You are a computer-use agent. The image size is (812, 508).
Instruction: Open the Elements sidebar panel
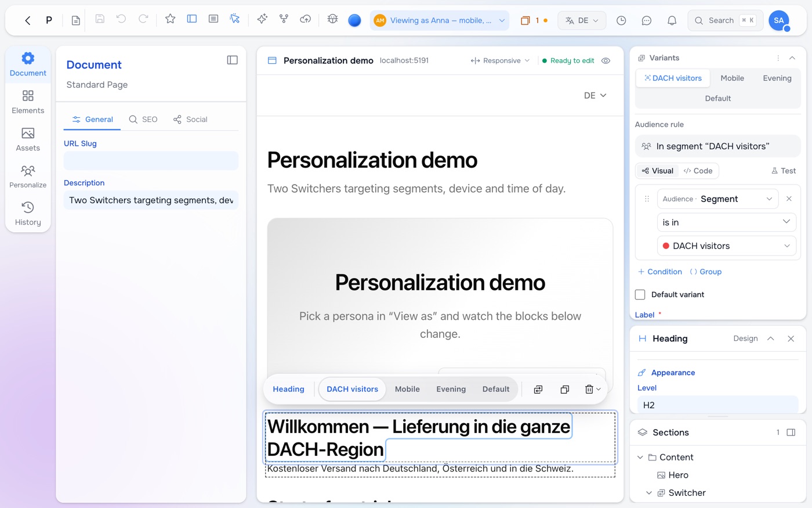tap(28, 102)
